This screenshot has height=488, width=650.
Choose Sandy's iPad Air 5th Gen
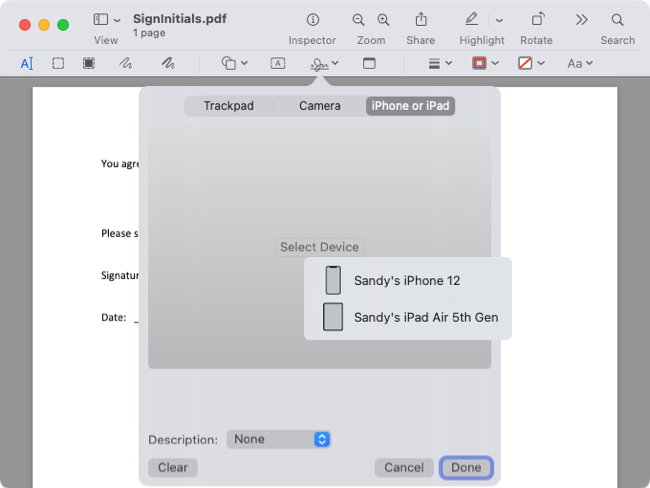[x=407, y=317]
